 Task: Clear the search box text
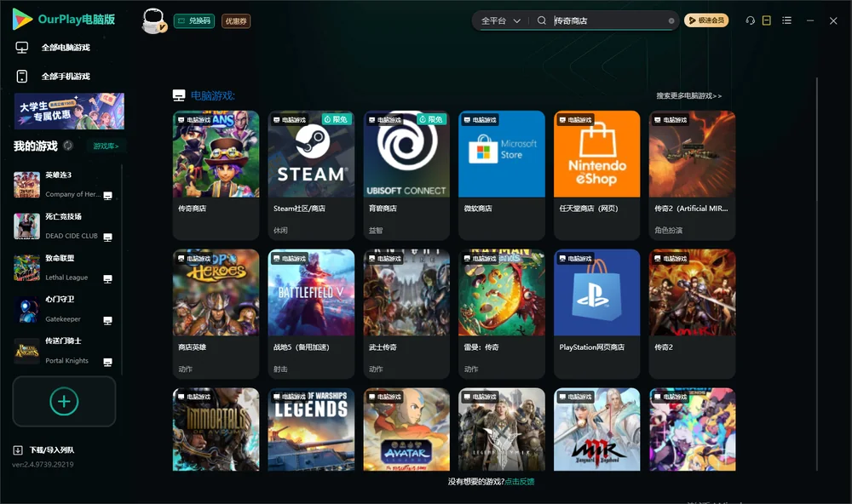(x=671, y=20)
